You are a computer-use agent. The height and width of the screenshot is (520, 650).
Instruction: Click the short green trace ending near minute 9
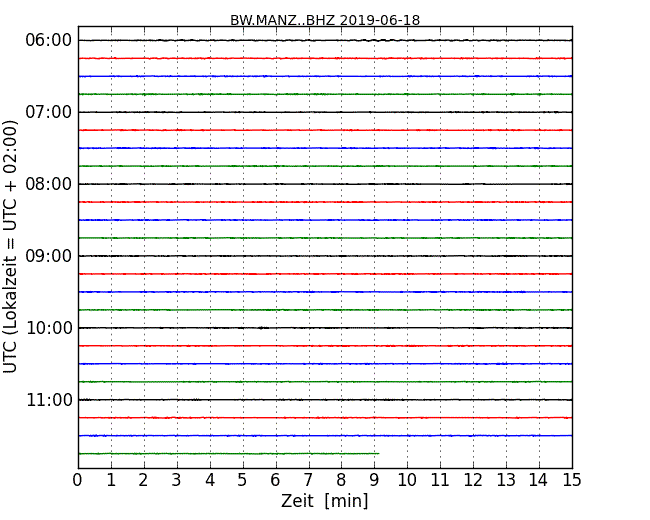coord(229,454)
